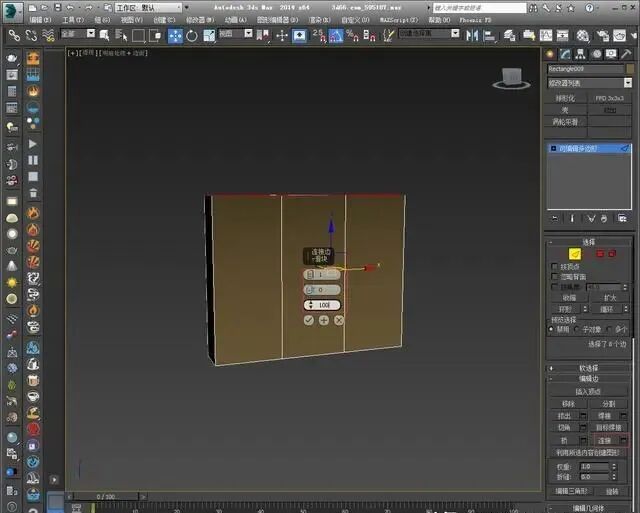Screen dimensions: 640x513
Task: Toggle the yellow Edge sub-object level
Action: tap(575, 254)
